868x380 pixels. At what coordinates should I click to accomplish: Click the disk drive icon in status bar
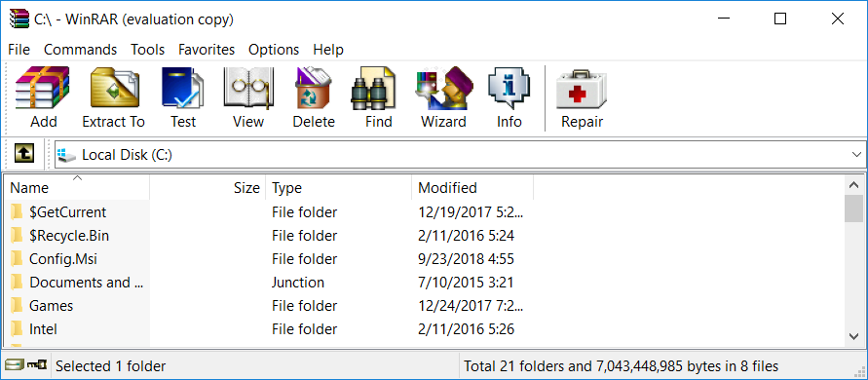click(14, 365)
